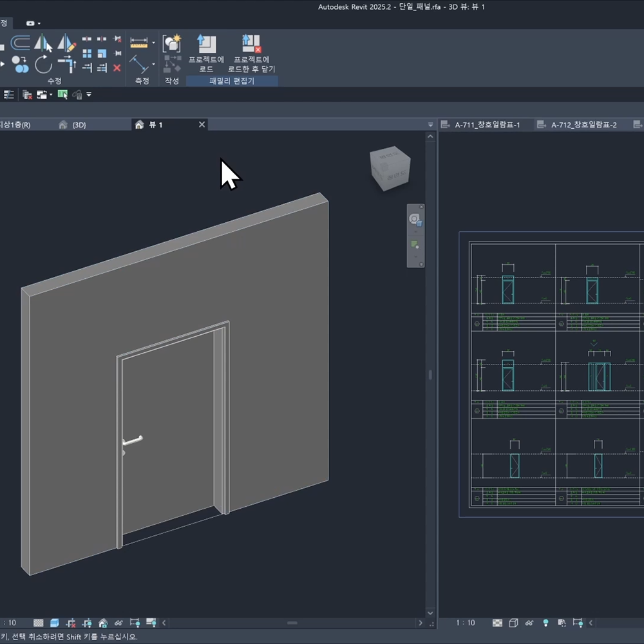Click the red Delete X icon
Image resolution: width=644 pixels, height=644 pixels.
tap(117, 68)
